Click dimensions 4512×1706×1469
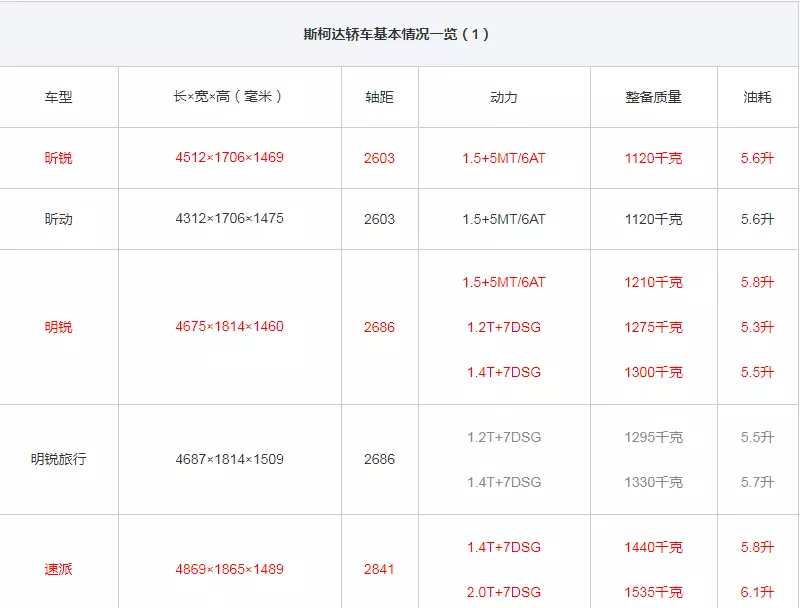The width and height of the screenshot is (800, 608). coord(229,157)
